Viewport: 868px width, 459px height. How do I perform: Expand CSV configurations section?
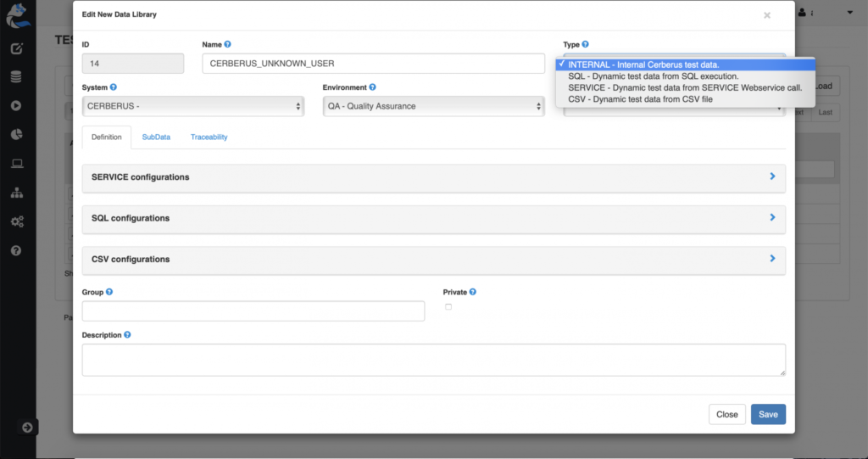[433, 260]
